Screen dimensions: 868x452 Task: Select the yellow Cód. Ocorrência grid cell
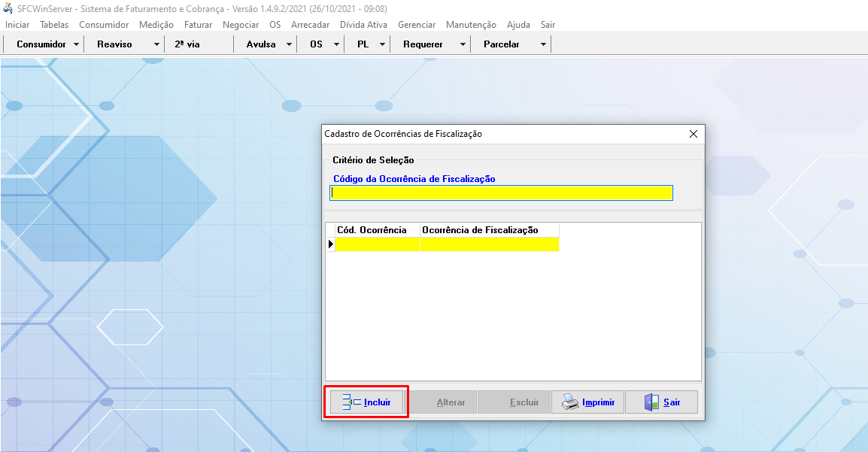tap(377, 244)
